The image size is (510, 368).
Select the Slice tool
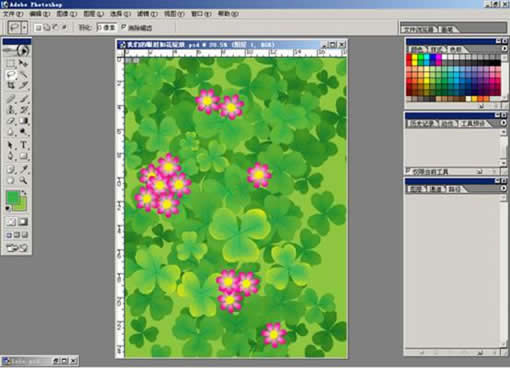tap(23, 85)
